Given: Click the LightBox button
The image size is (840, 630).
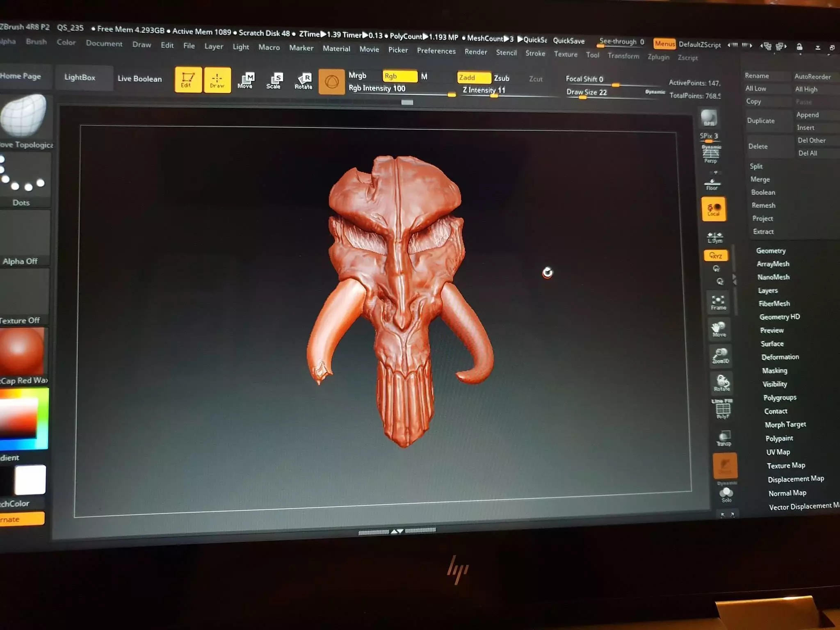Looking at the screenshot, I should pyautogui.click(x=83, y=77).
